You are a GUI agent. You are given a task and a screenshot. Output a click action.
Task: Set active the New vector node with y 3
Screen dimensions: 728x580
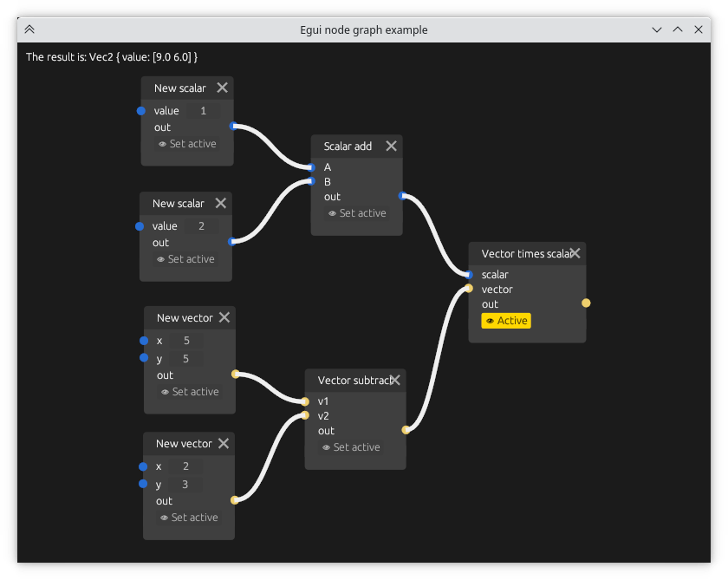[188, 518]
